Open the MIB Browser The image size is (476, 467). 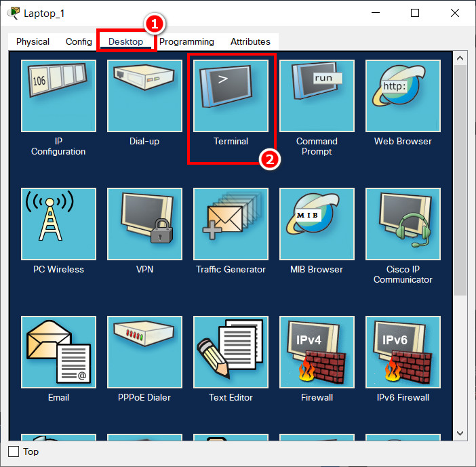pos(317,224)
